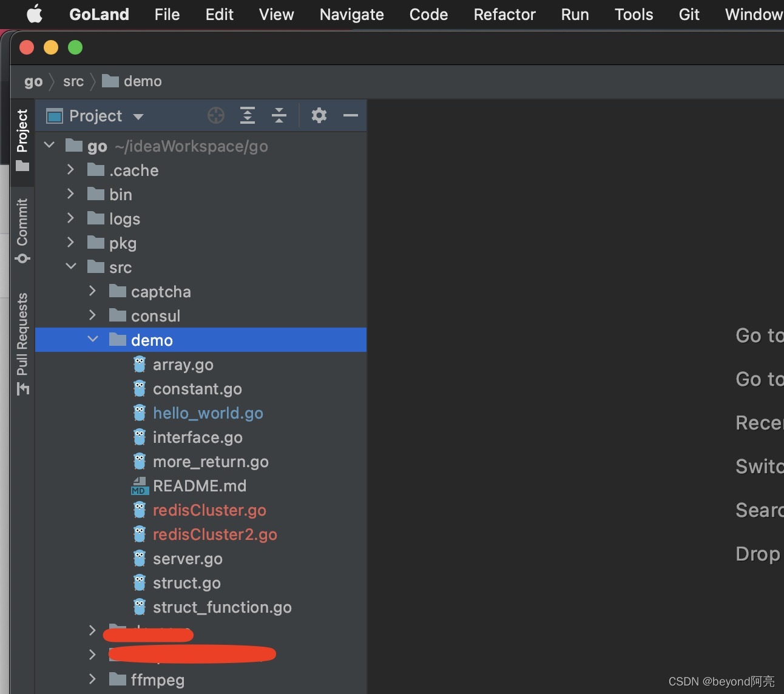Select the logs folder icon

96,218
